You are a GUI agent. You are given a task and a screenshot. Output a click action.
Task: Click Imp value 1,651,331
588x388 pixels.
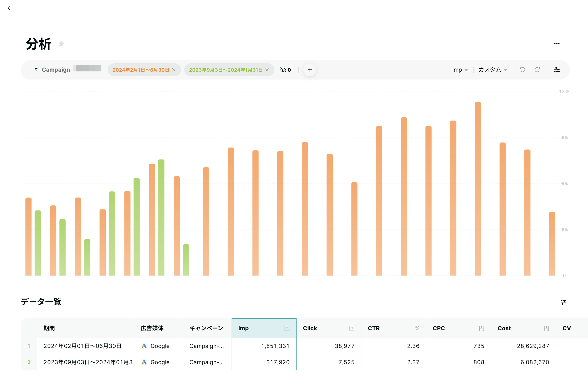point(275,346)
